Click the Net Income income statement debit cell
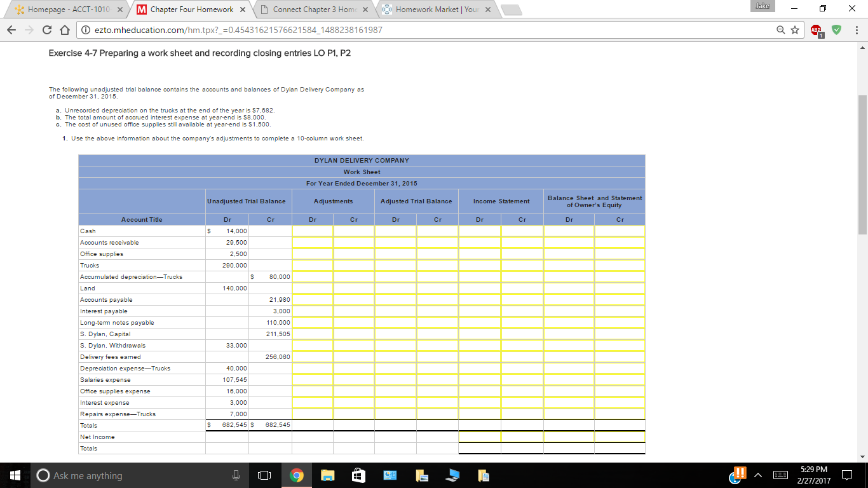This screenshot has width=868, height=488. pos(480,437)
